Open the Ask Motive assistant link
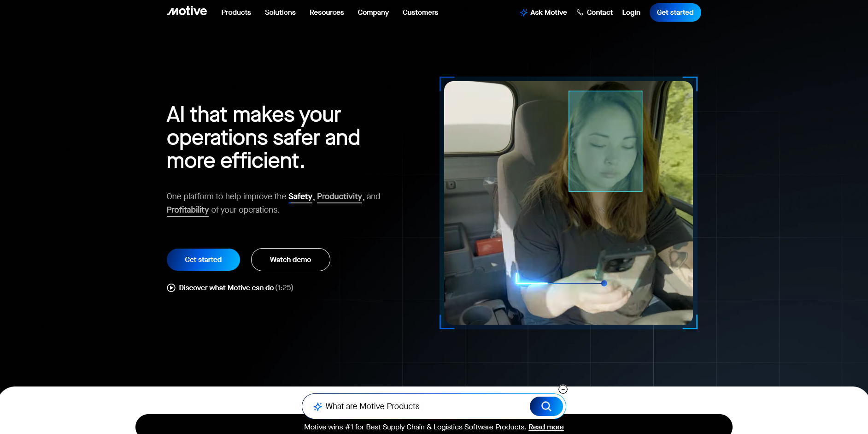This screenshot has height=434, width=868. 544,12
